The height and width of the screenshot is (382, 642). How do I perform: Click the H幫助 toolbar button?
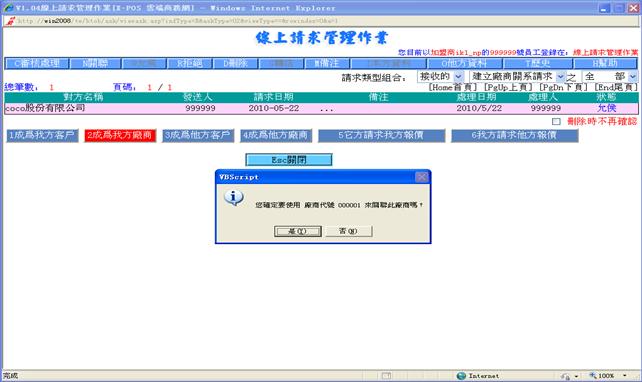605,63
